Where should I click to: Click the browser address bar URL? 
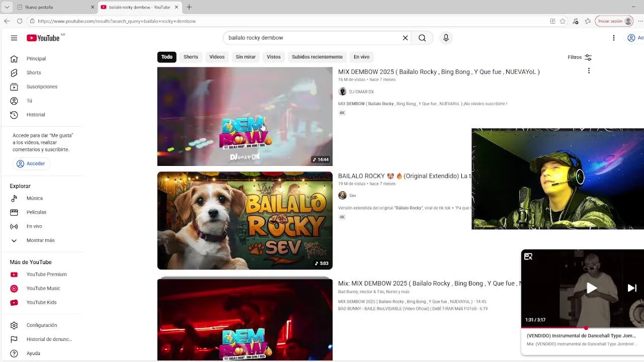117,21
